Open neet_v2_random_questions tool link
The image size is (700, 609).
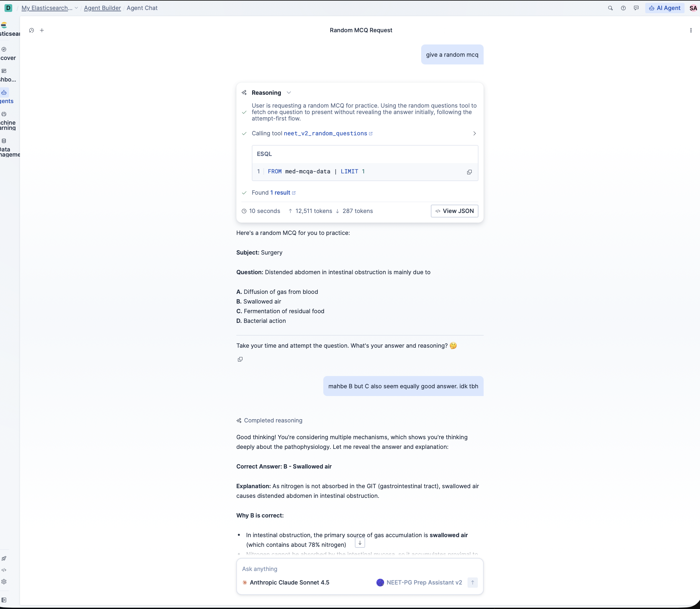(325, 133)
